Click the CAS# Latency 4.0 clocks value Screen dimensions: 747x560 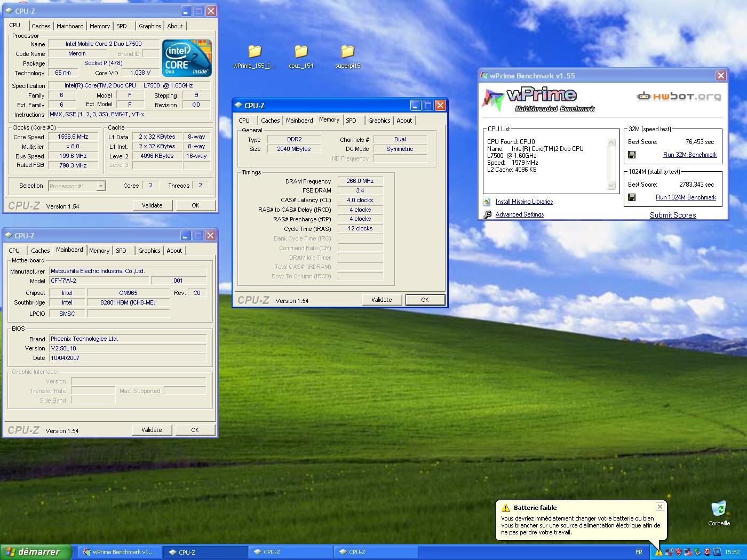point(360,200)
